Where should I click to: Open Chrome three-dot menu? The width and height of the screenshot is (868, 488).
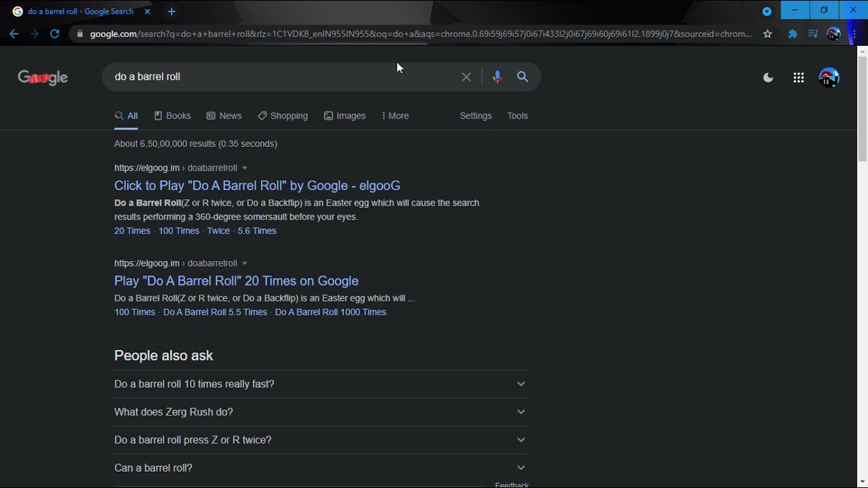click(854, 34)
